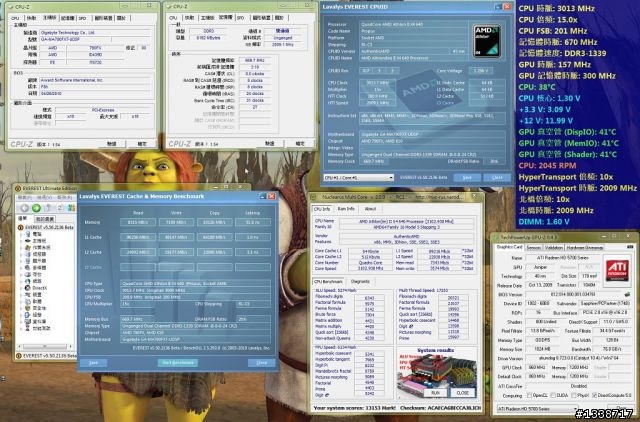Image resolution: width=640 pixels, height=422 pixels.
Task: Click the DirectX icon in EVEREST tree
Action: (28, 288)
